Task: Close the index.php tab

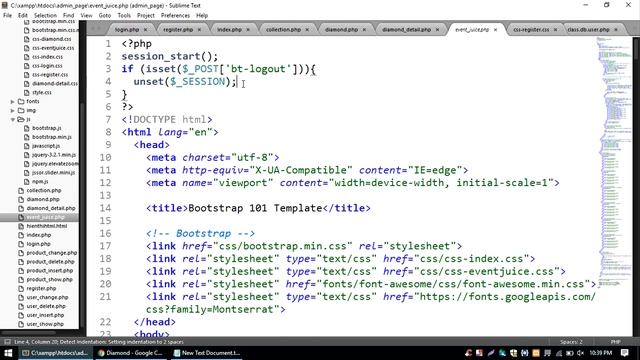Action: [x=248, y=30]
